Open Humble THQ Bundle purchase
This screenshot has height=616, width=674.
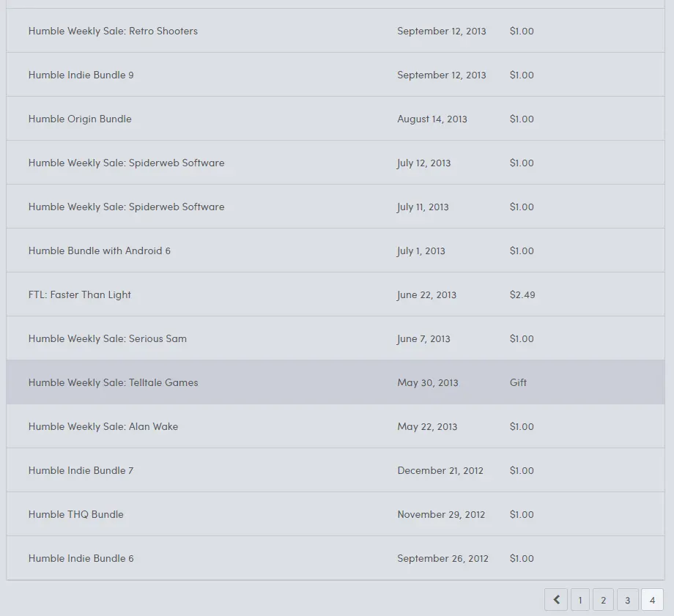click(x=336, y=514)
